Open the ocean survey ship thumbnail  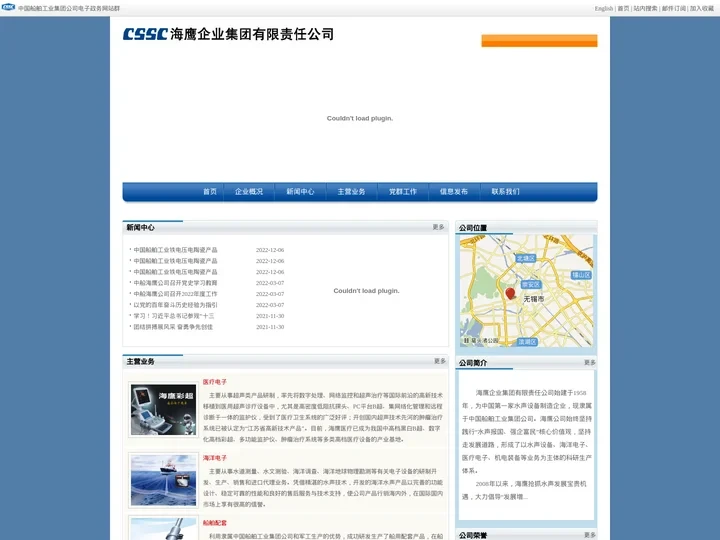[163, 480]
